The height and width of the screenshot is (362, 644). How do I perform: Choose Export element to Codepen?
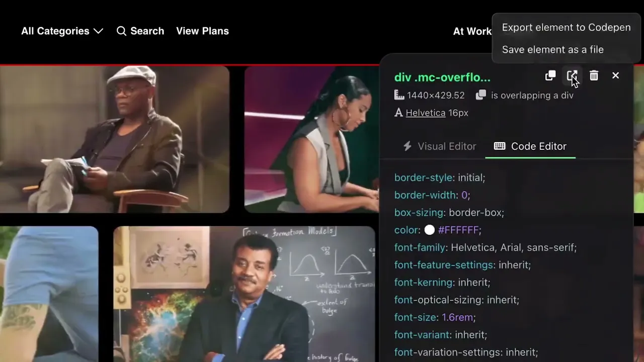pyautogui.click(x=566, y=27)
